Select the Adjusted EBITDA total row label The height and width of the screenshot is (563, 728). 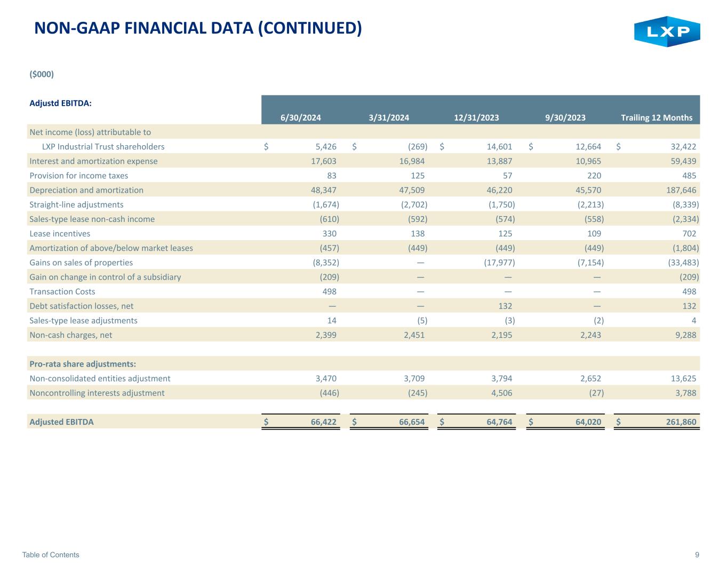(61, 422)
